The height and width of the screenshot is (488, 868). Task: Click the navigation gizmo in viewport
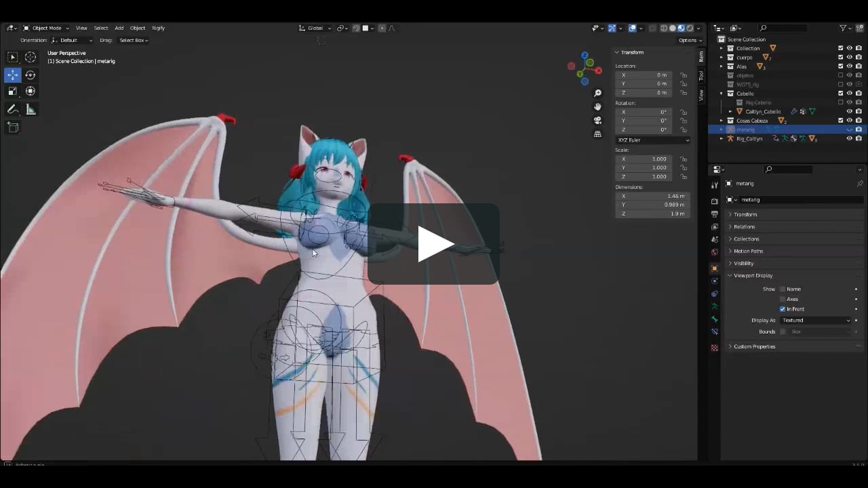[585, 68]
